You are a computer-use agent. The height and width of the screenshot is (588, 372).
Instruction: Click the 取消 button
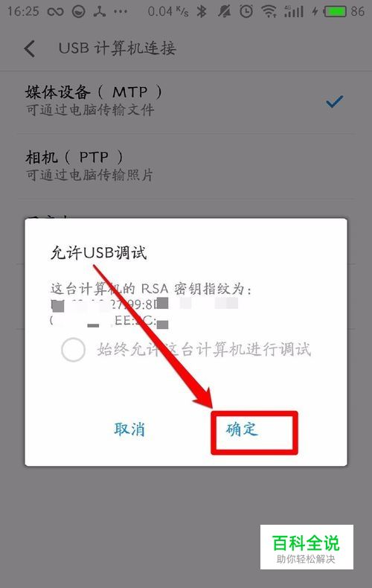pos(129,429)
